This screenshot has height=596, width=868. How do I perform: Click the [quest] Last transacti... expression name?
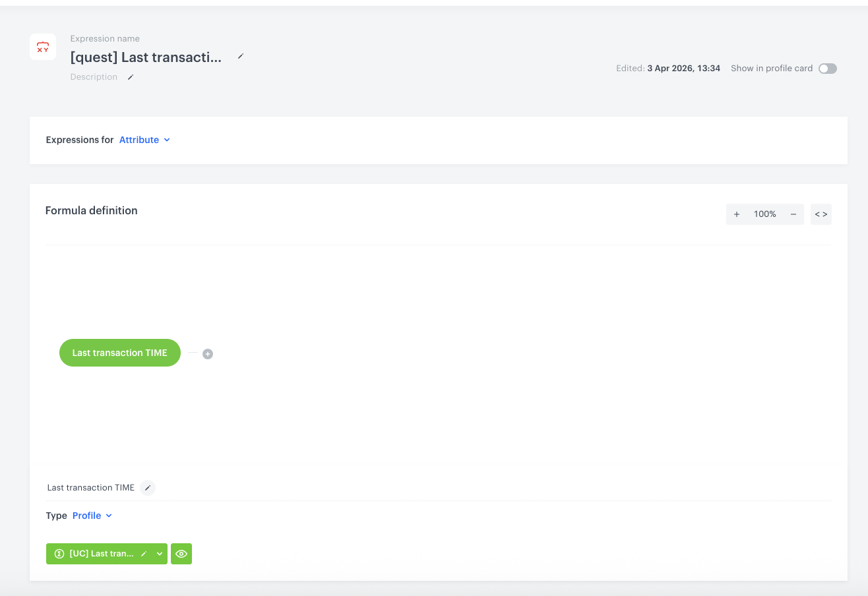click(x=146, y=57)
